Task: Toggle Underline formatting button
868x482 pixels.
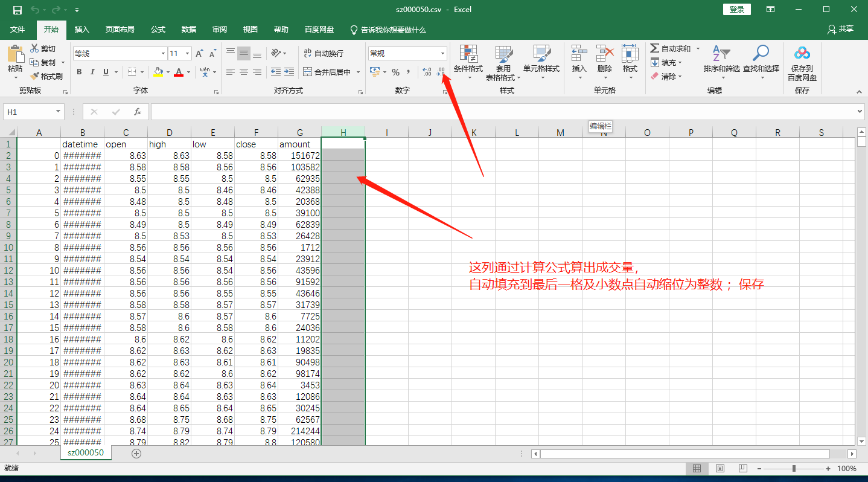Action: coord(106,72)
